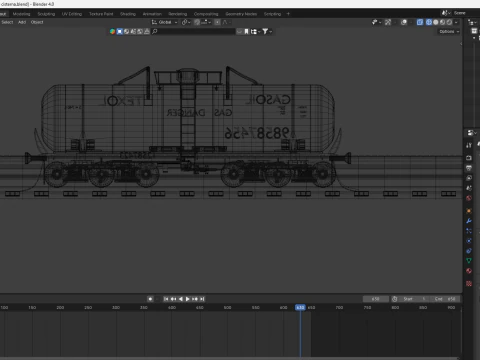480x360 pixels.
Task: Open the Compositing workspace tab
Action: 206,14
